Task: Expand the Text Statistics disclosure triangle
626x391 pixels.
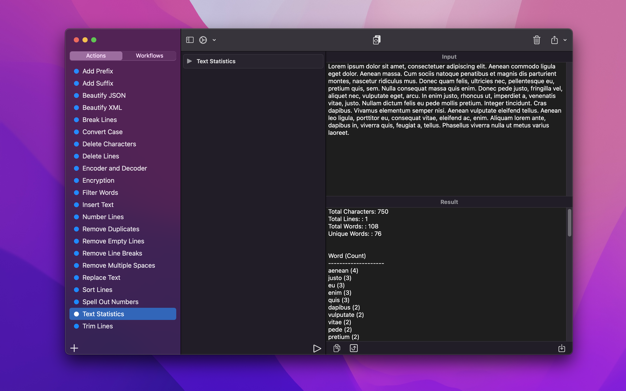Action: [x=190, y=61]
